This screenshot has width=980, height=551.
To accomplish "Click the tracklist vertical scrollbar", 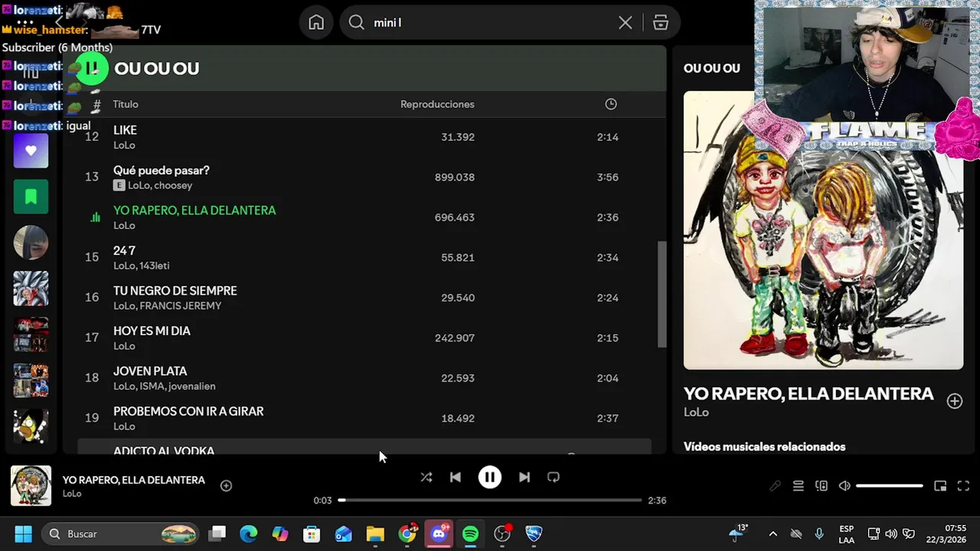I will (662, 295).
